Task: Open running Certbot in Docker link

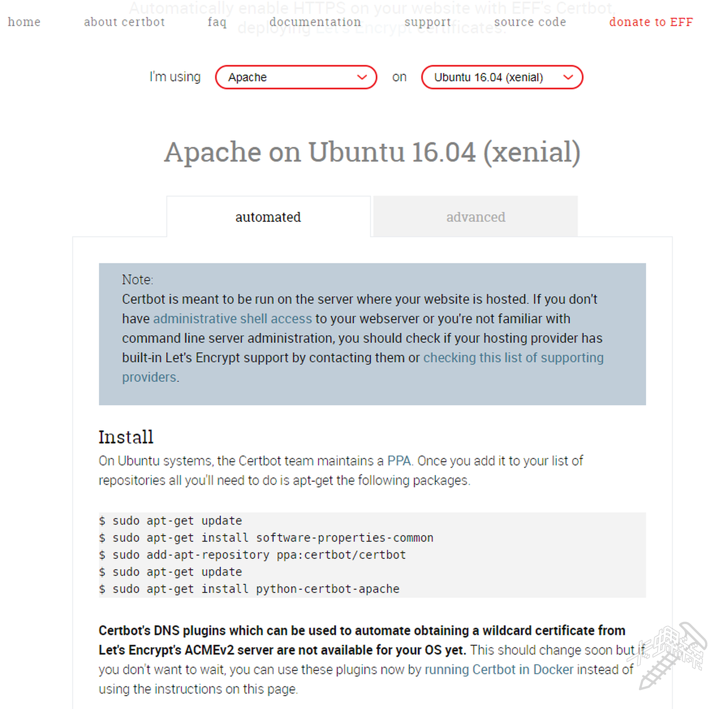Action: tap(499, 670)
